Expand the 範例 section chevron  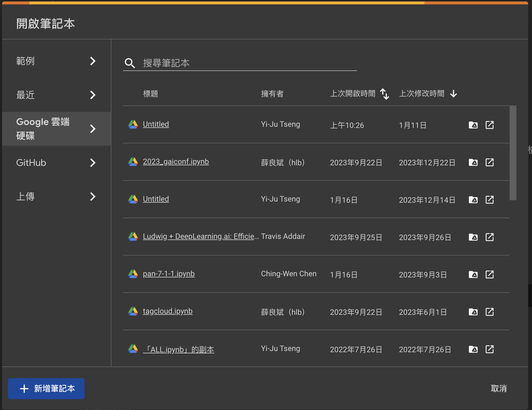[x=93, y=61]
